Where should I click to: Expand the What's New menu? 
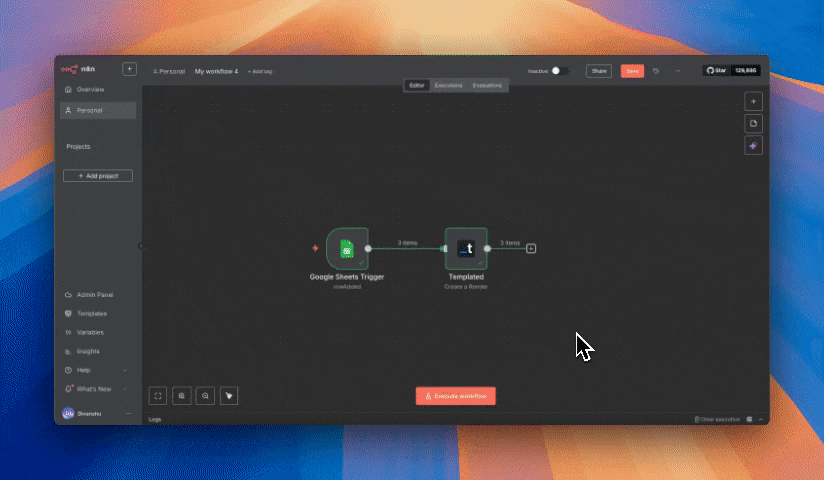click(x=96, y=389)
